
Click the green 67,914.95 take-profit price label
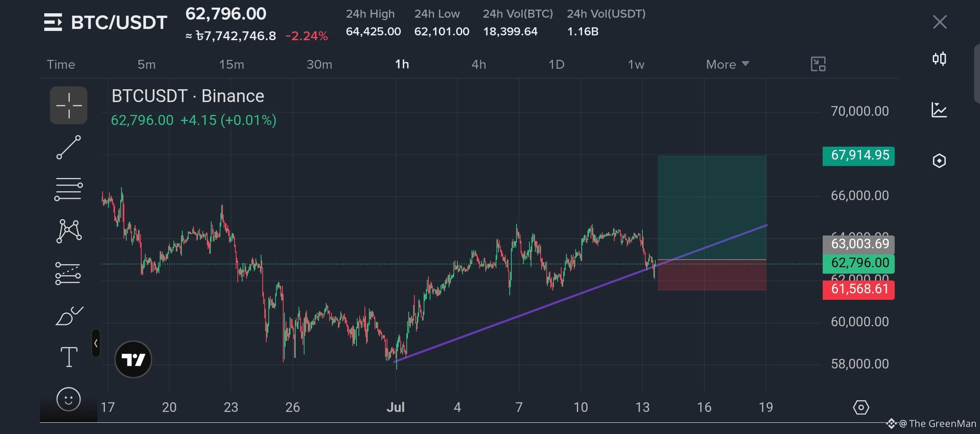point(859,156)
